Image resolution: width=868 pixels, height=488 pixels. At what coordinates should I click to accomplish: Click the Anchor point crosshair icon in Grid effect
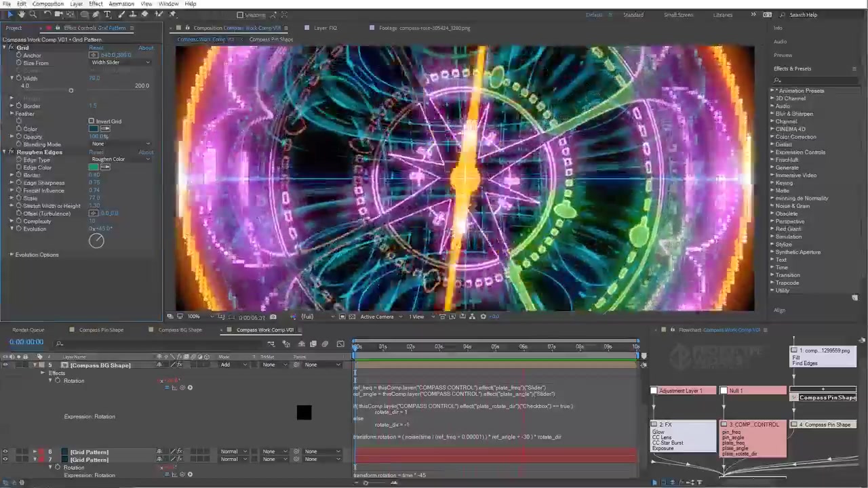point(93,55)
